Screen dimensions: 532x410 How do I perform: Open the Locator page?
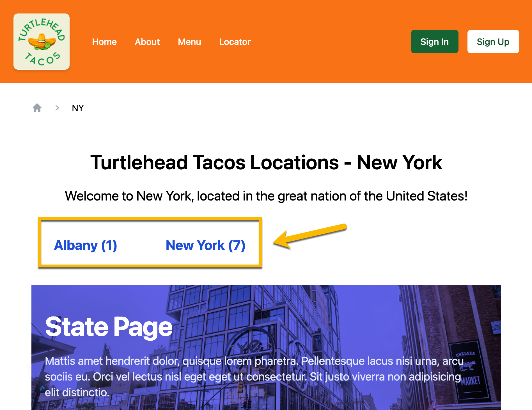click(235, 42)
